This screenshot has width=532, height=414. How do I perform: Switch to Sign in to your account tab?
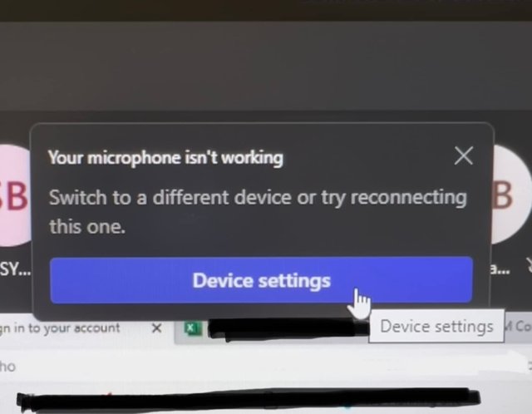[61, 328]
